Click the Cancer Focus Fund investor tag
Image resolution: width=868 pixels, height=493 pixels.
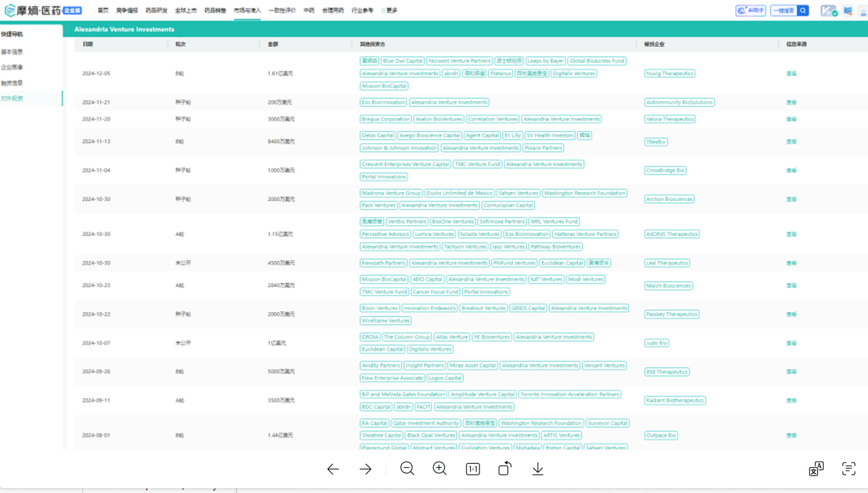(435, 292)
